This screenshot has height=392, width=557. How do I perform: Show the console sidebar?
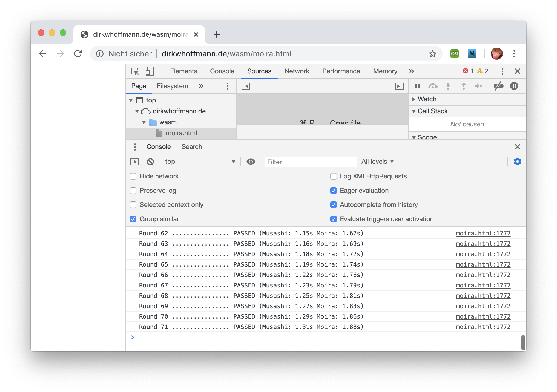tap(134, 162)
